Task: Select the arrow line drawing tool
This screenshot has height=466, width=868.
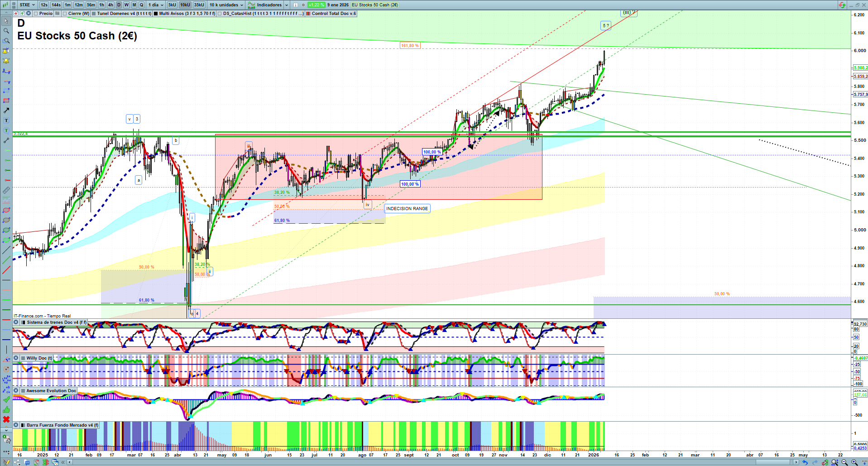Action: 6,110
